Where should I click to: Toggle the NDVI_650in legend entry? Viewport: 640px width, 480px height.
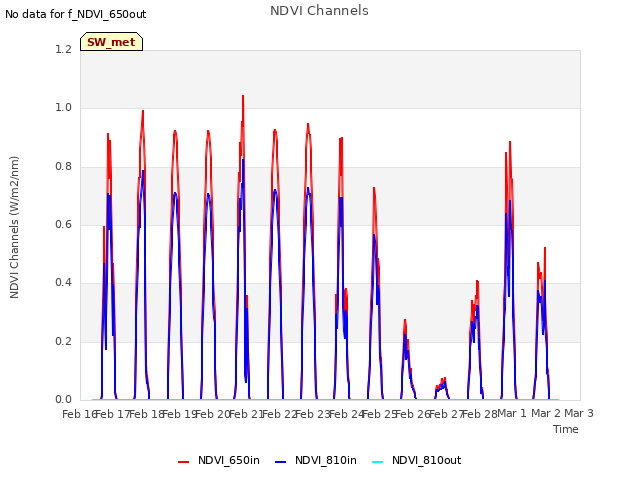coord(219,460)
